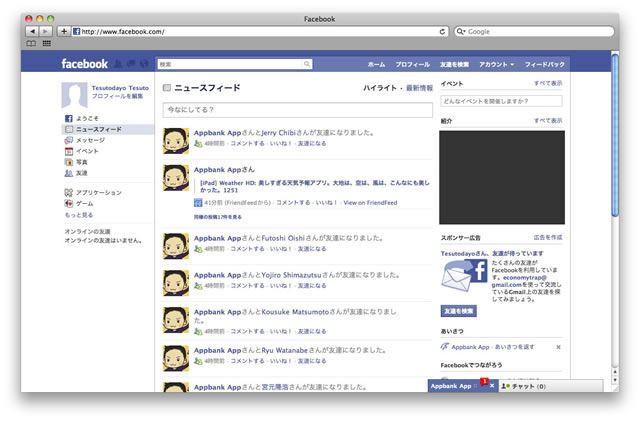Click the Facebook favicon in address bar
Screen dimensions: 640x421
[x=76, y=31]
